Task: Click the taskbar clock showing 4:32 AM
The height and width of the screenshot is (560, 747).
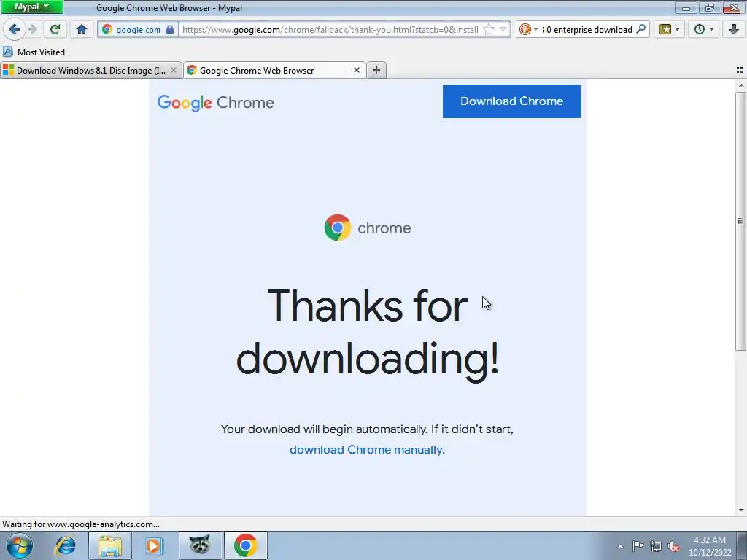Action: tap(709, 546)
